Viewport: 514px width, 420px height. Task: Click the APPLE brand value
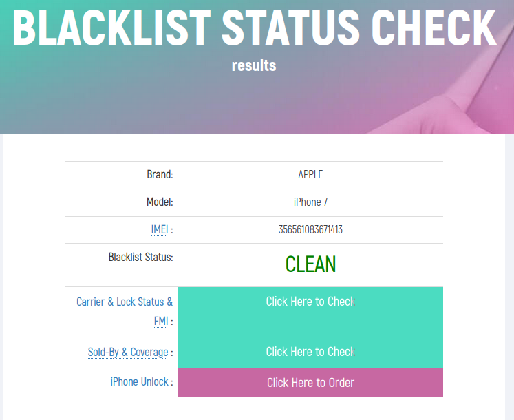click(x=310, y=175)
